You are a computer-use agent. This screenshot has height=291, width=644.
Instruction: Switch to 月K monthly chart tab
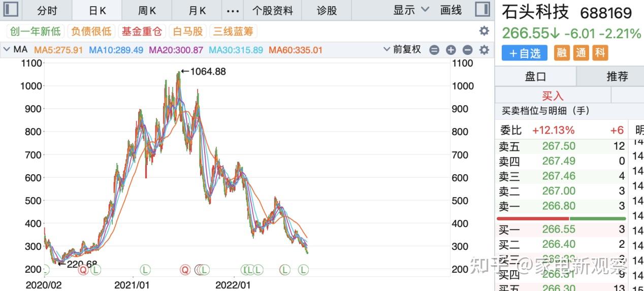(x=197, y=10)
